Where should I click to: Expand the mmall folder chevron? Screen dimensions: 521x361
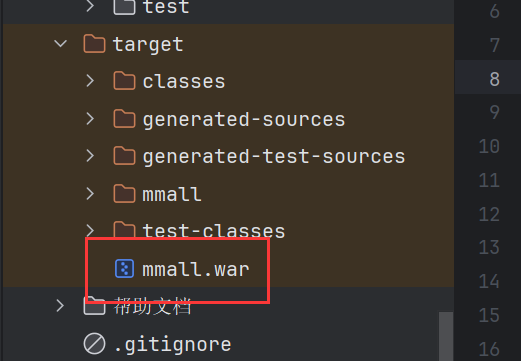(x=90, y=194)
